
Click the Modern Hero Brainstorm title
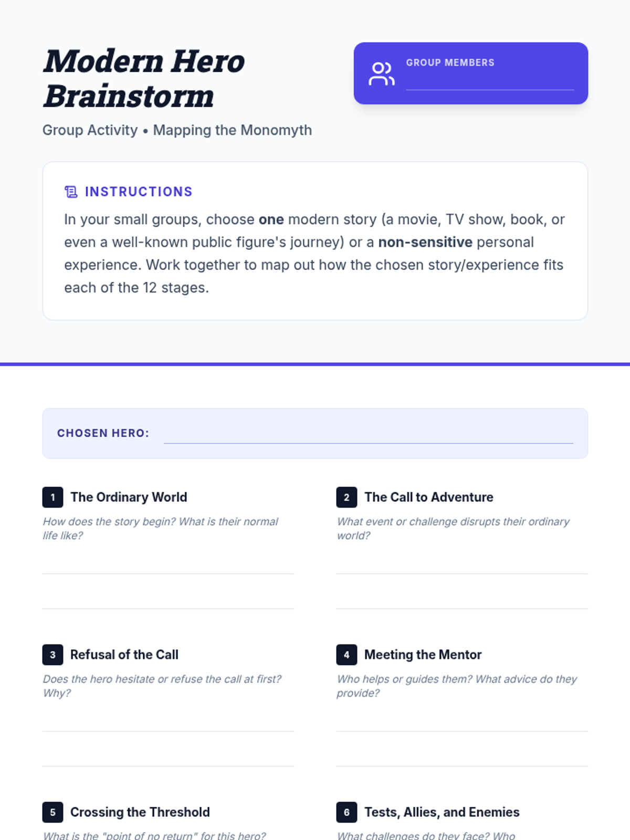[x=144, y=79]
